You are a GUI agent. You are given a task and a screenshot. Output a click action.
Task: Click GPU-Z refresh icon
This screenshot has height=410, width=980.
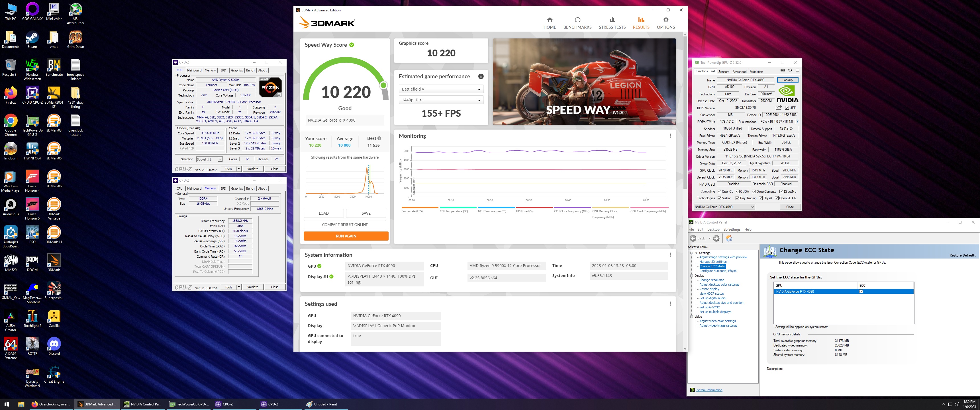pyautogui.click(x=790, y=70)
